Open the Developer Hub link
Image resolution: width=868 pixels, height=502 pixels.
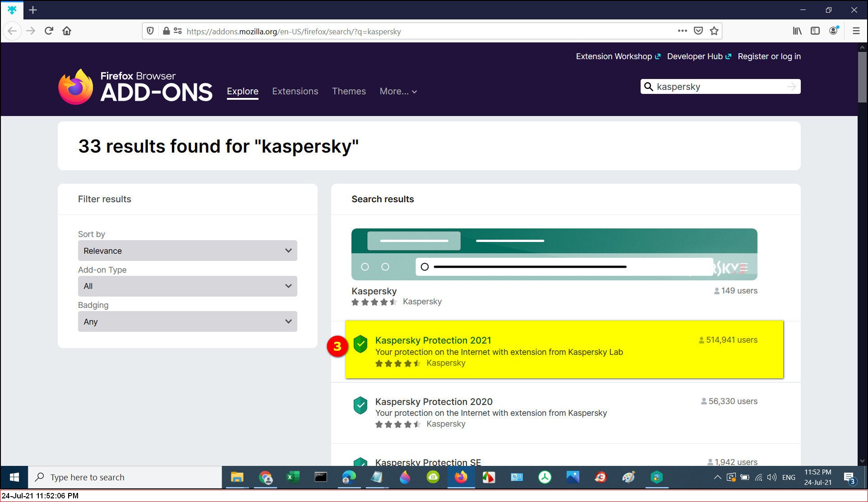(699, 56)
